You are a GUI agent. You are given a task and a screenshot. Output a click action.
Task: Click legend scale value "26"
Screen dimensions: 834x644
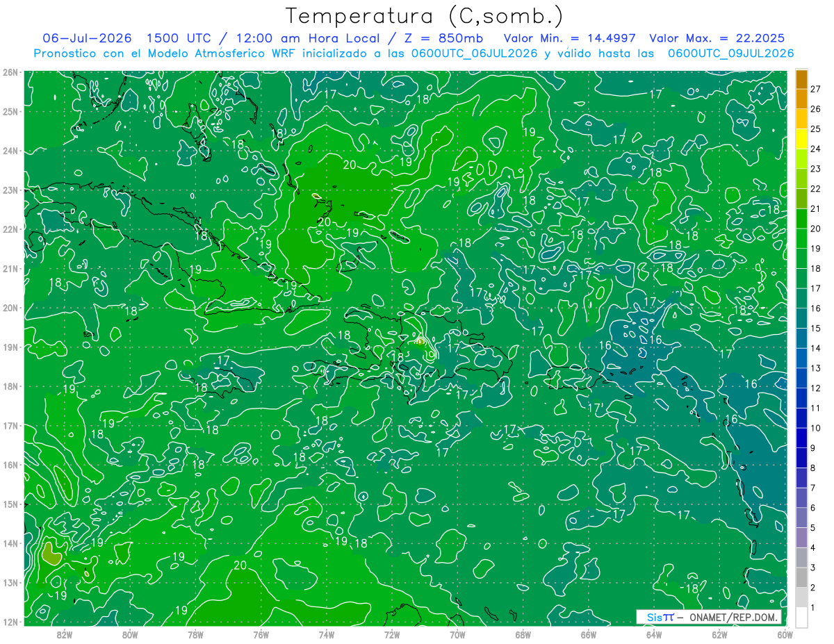click(815, 108)
